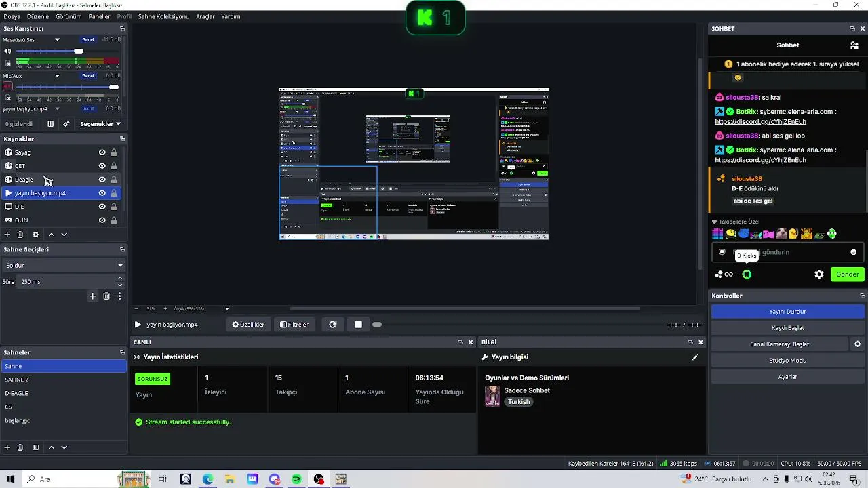Toggle visibility of Sayaç source

coord(102,152)
